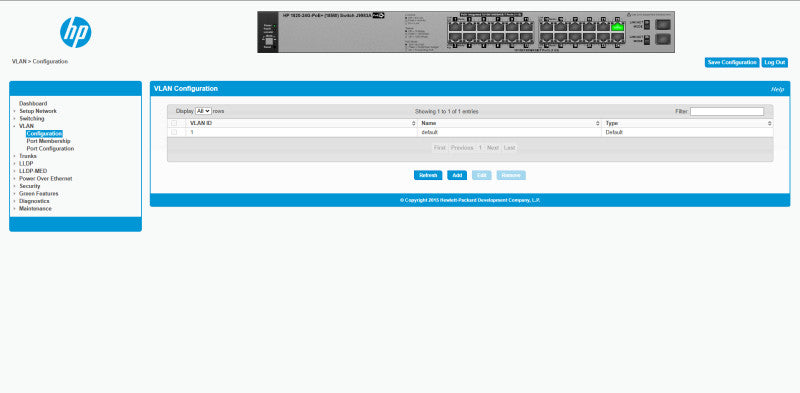This screenshot has height=393, width=800.
Task: Click the Last pagination link
Action: [x=509, y=148]
